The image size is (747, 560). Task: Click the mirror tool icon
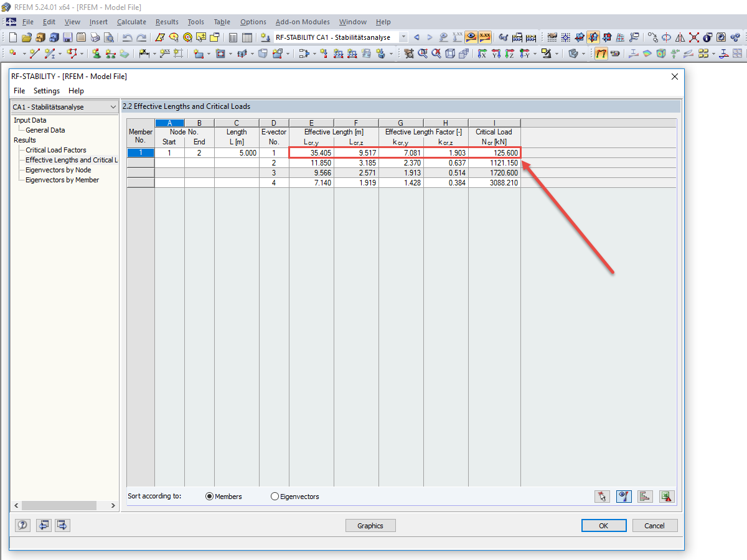point(680,37)
